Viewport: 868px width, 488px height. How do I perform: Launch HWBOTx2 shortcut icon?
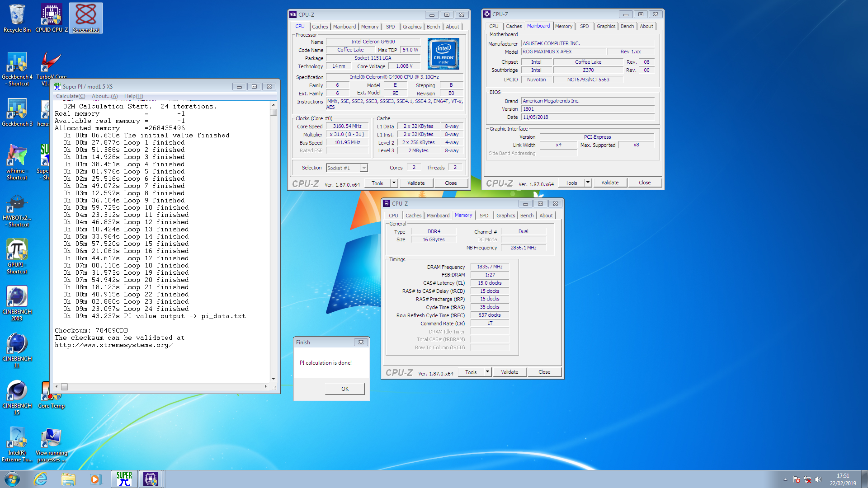17,210
